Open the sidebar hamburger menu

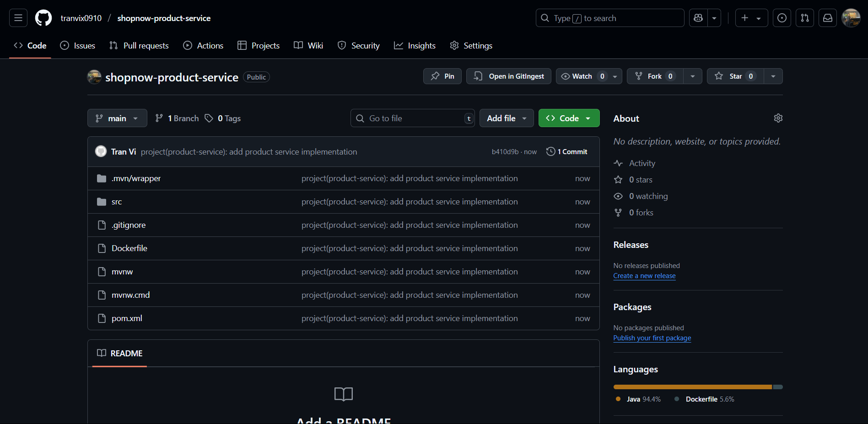coord(17,17)
